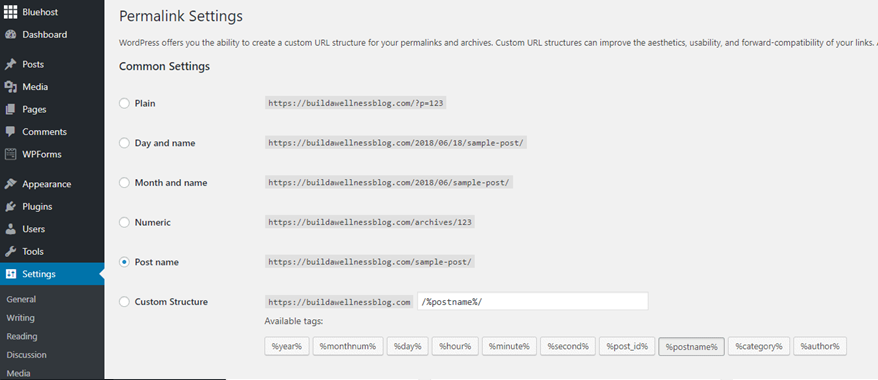878x380 pixels.
Task: Open the Pages menu
Action: tap(34, 109)
